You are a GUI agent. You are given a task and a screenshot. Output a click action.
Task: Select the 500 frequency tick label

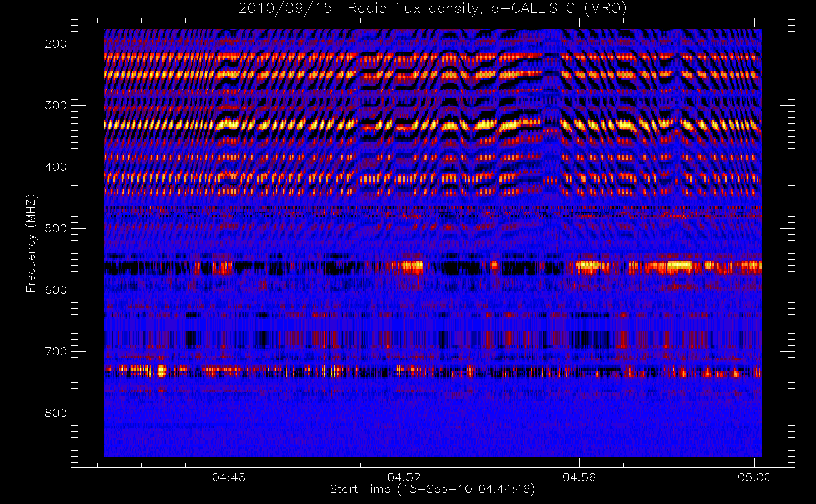[x=55, y=228]
